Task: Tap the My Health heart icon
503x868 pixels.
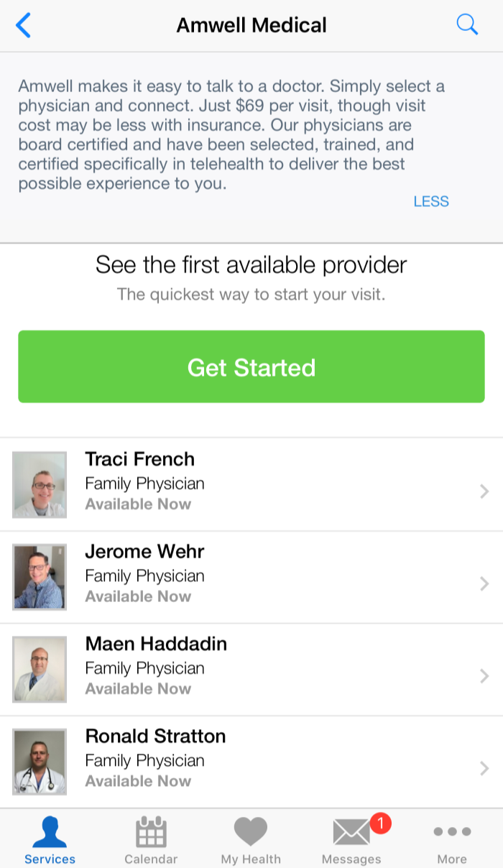Action: pyautogui.click(x=251, y=832)
